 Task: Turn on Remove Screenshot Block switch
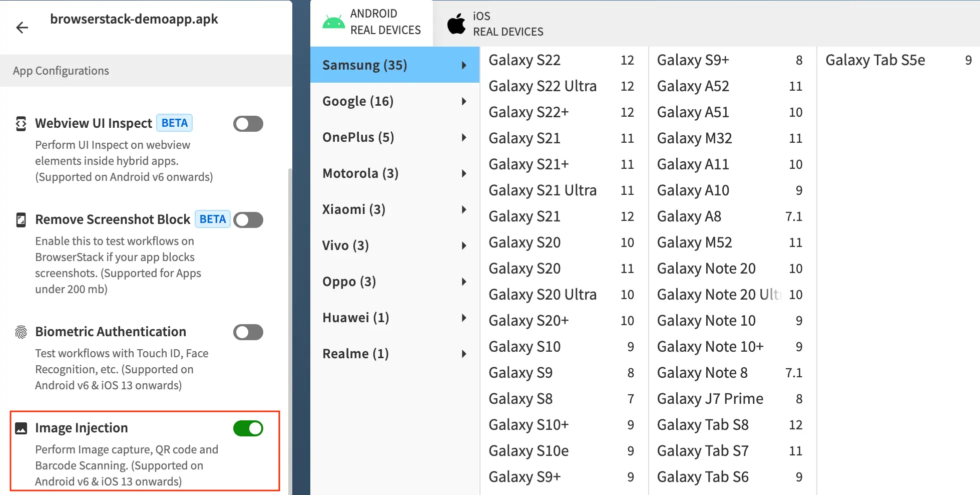[x=248, y=220]
